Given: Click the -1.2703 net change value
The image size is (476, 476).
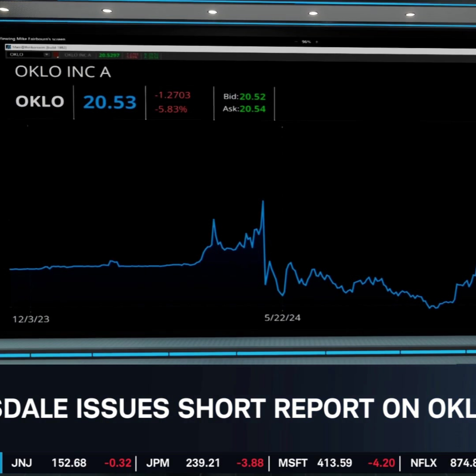Looking at the screenshot, I should point(172,95).
